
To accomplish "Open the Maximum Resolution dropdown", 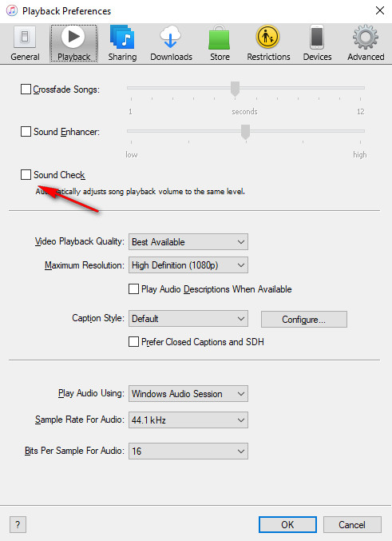I will tap(188, 265).
